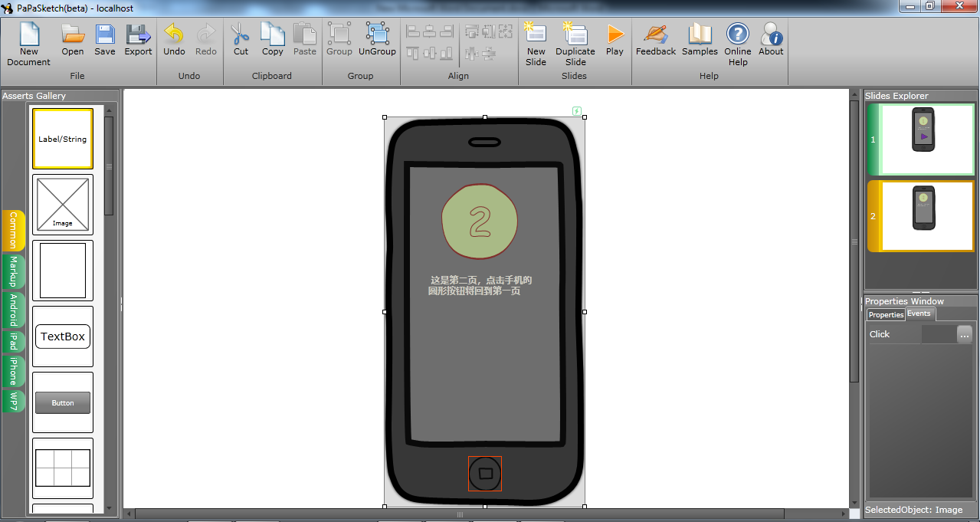Undo the last action
Viewport: 980px width, 522px height.
click(x=174, y=40)
